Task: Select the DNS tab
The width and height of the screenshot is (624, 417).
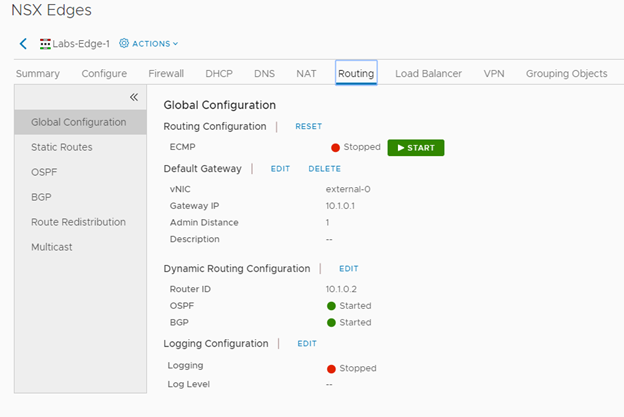Action: [264, 74]
